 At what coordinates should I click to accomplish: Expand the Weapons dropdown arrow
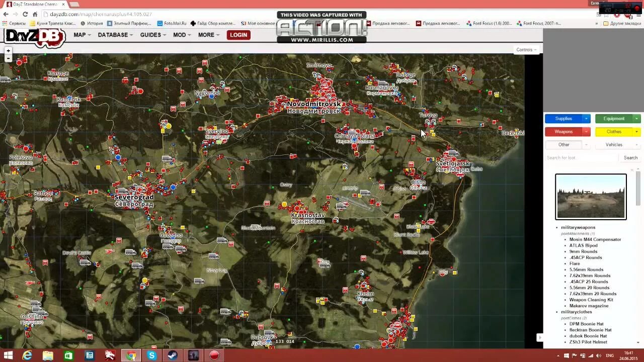coord(586,132)
